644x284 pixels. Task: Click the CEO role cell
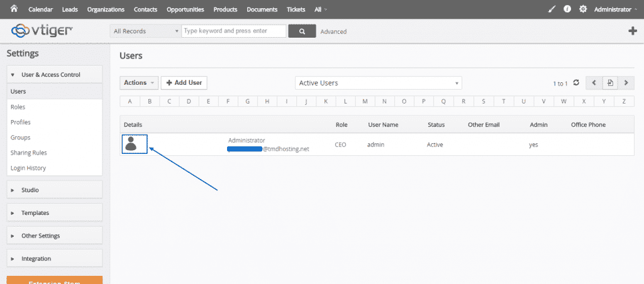pos(340,145)
